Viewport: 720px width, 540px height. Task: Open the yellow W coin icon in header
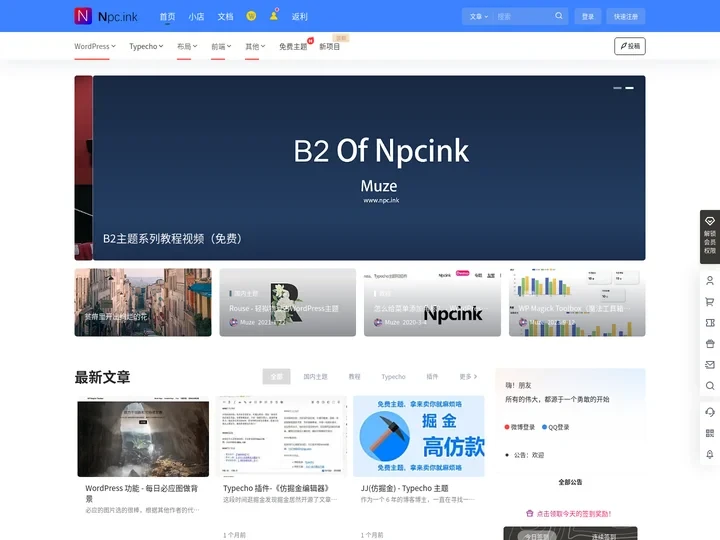pos(251,16)
